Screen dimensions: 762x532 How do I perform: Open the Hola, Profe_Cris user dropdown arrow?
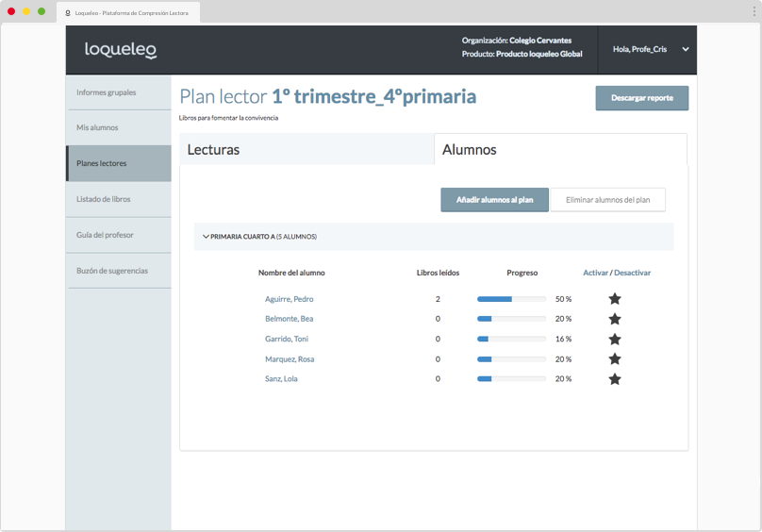686,49
